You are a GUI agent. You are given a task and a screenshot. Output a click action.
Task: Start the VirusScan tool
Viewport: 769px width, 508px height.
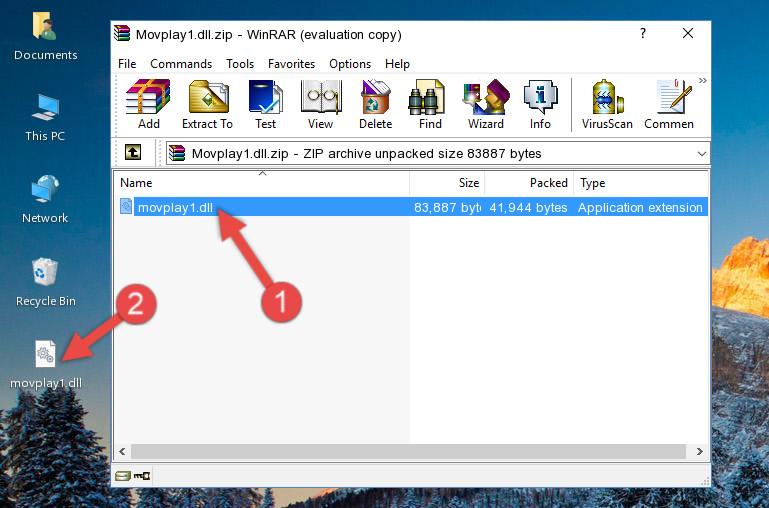607,104
